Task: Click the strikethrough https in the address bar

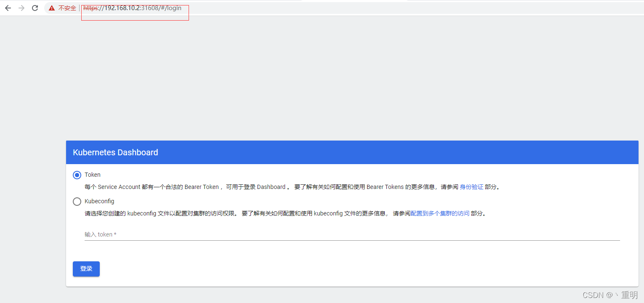Action: click(91, 8)
